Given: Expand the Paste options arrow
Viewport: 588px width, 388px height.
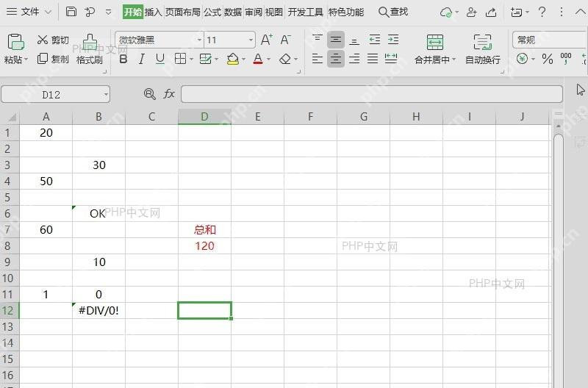Looking at the screenshot, I should pos(26,60).
